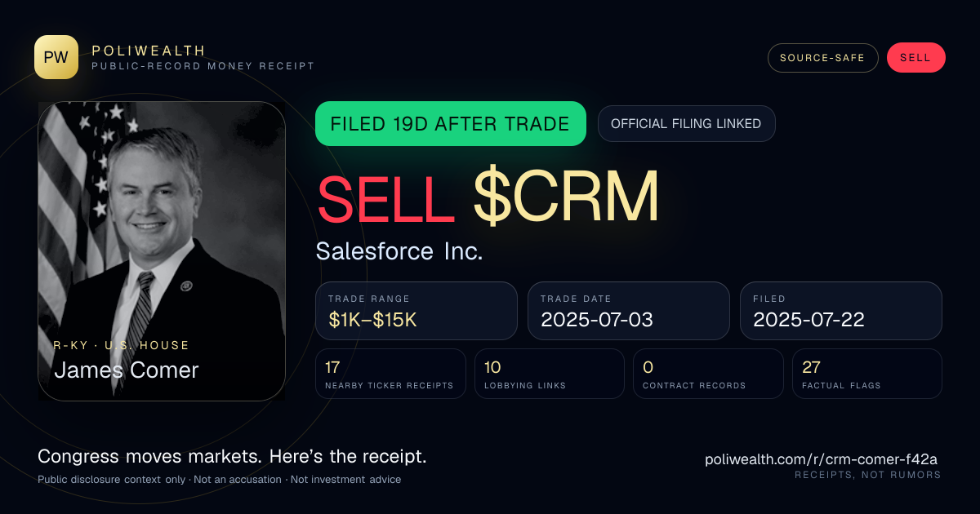
Task: Click the Filed 19D After Trade badge
Action: (x=450, y=124)
